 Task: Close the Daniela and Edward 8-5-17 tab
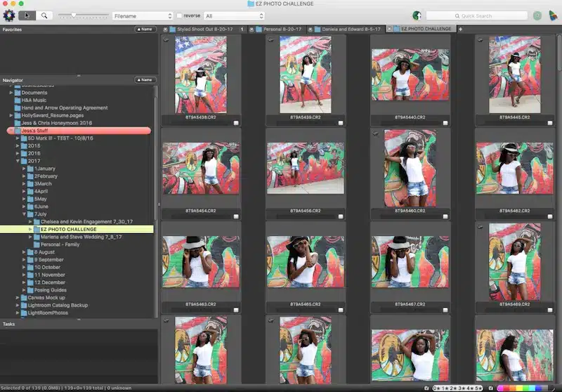pos(310,30)
